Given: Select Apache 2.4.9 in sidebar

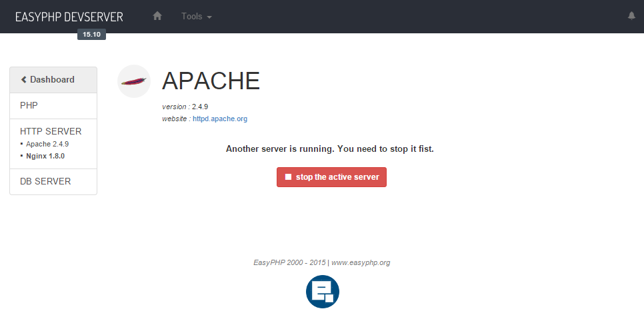Looking at the screenshot, I should point(47,144).
